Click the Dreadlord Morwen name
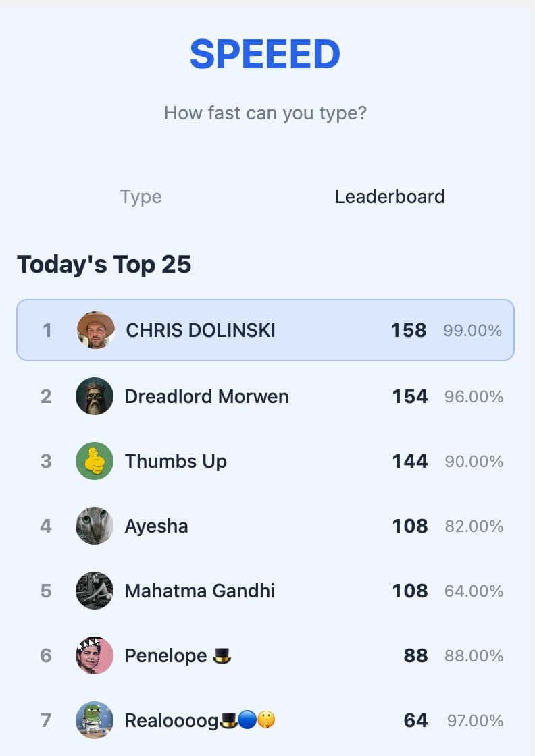Image resolution: width=535 pixels, height=756 pixels. [207, 396]
